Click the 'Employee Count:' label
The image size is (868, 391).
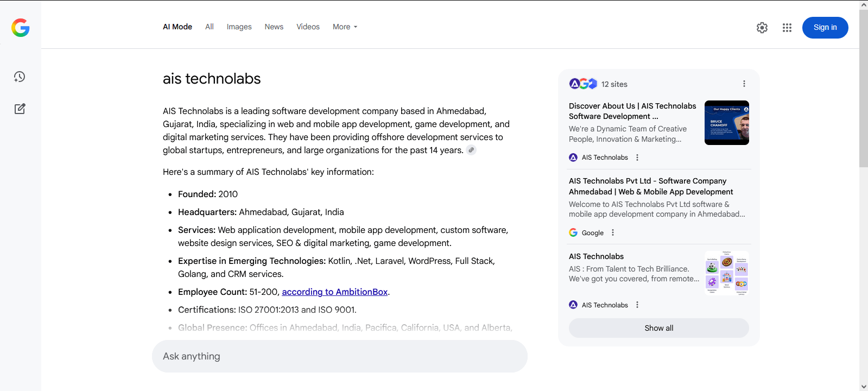tap(212, 292)
